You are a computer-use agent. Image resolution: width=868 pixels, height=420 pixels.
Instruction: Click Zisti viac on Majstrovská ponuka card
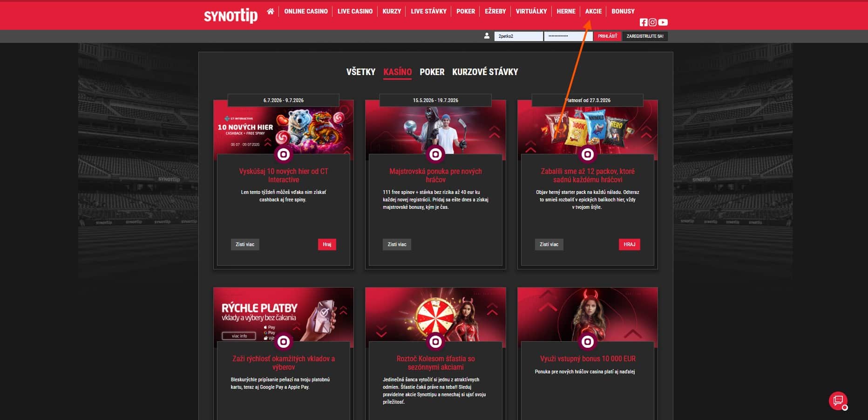[x=397, y=244]
